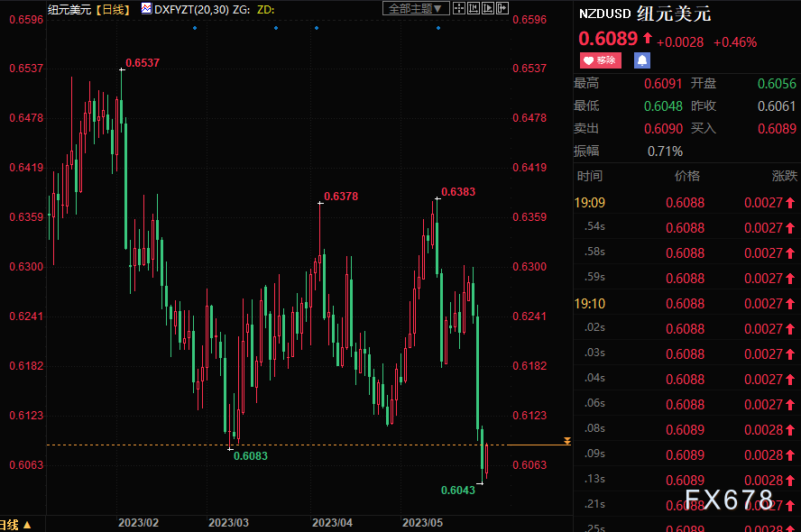This screenshot has height=532, width=801.
Task: Click the 0.6083 low price marker
Action: [x=251, y=456]
